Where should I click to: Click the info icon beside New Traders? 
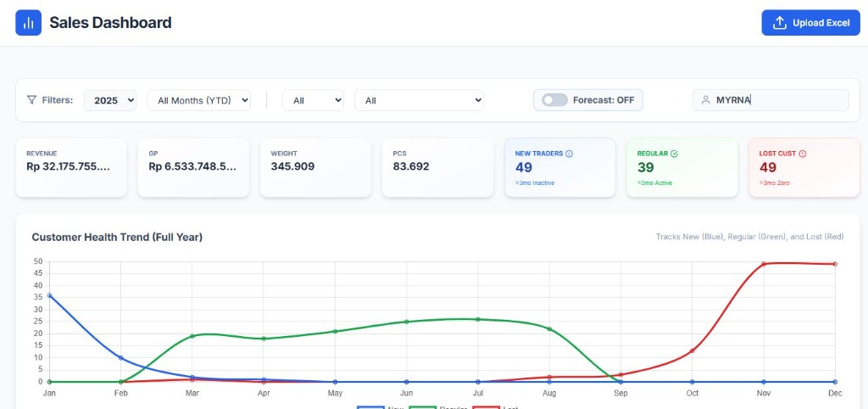569,154
